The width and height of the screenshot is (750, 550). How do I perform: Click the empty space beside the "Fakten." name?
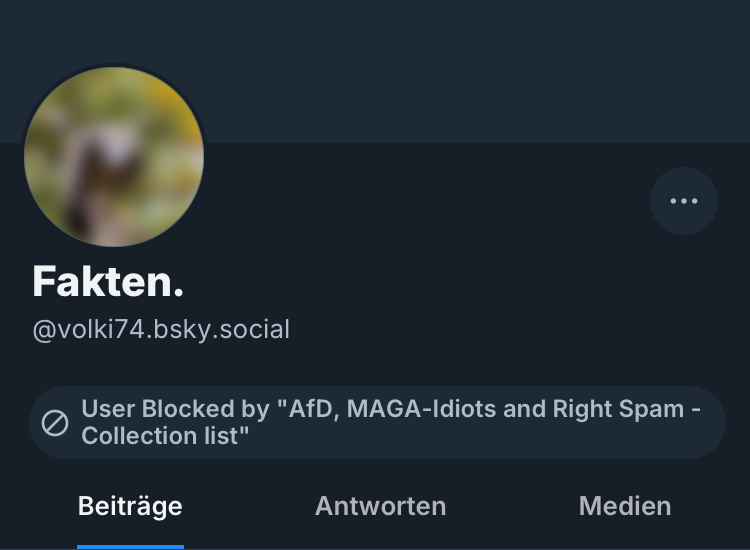coord(400,282)
